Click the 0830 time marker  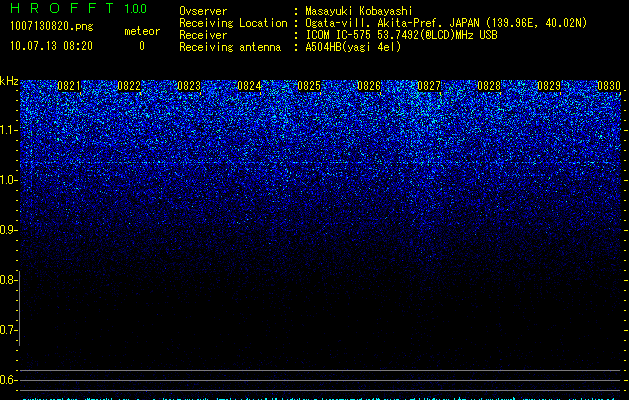pyautogui.click(x=609, y=86)
